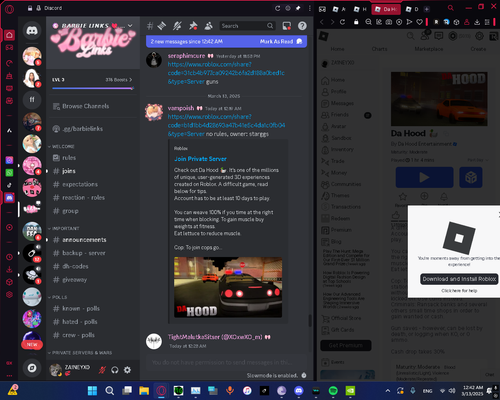Reload the Discord sidebar panel

pyautogui.click(x=277, y=8)
